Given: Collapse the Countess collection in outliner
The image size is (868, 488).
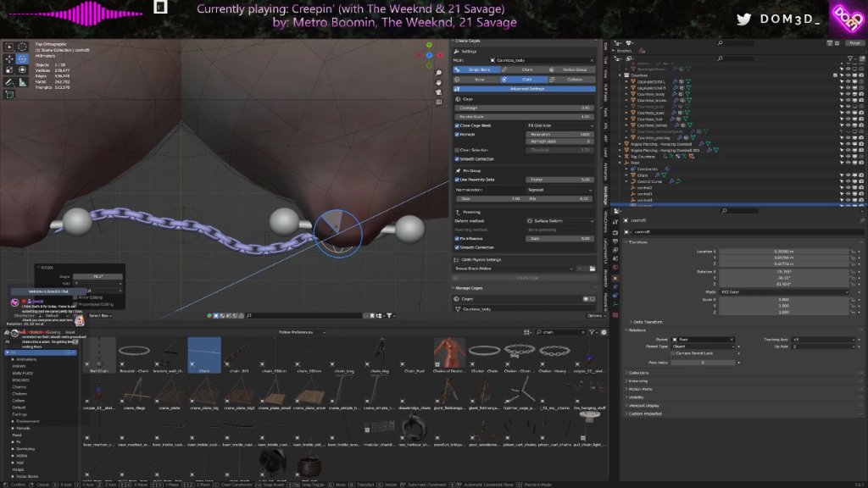Looking at the screenshot, I should (620, 75).
